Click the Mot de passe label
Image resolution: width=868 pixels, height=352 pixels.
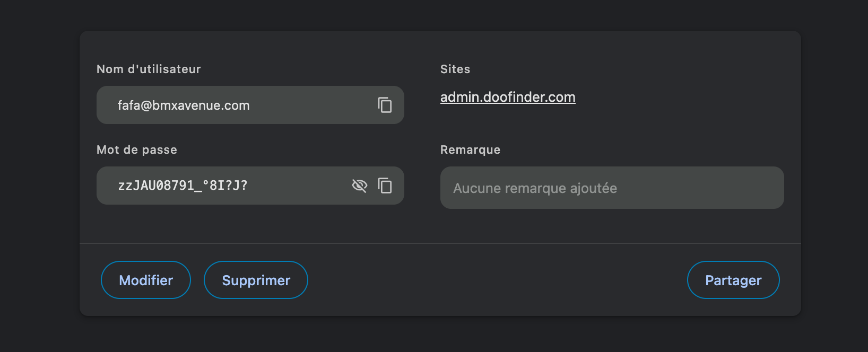tap(137, 149)
